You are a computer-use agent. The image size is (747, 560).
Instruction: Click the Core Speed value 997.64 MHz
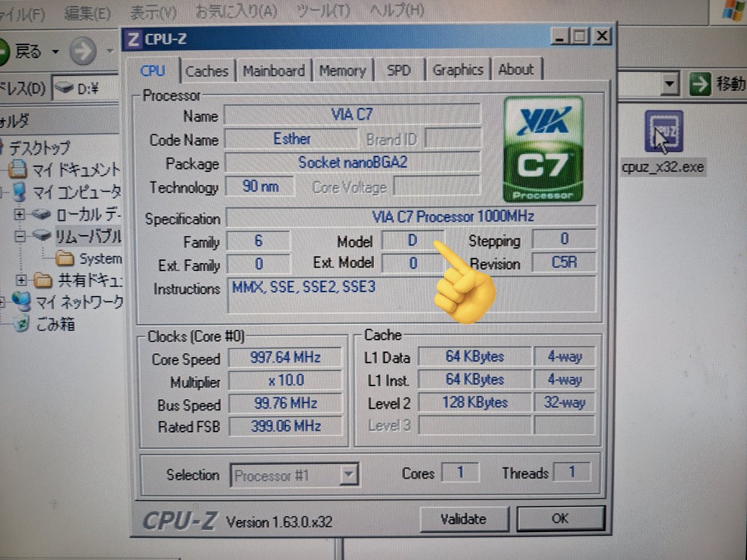[x=285, y=358]
